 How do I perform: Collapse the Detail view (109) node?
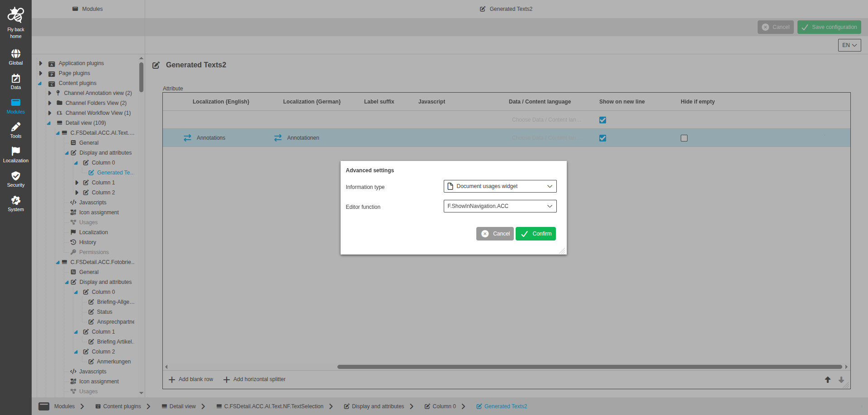coord(49,123)
